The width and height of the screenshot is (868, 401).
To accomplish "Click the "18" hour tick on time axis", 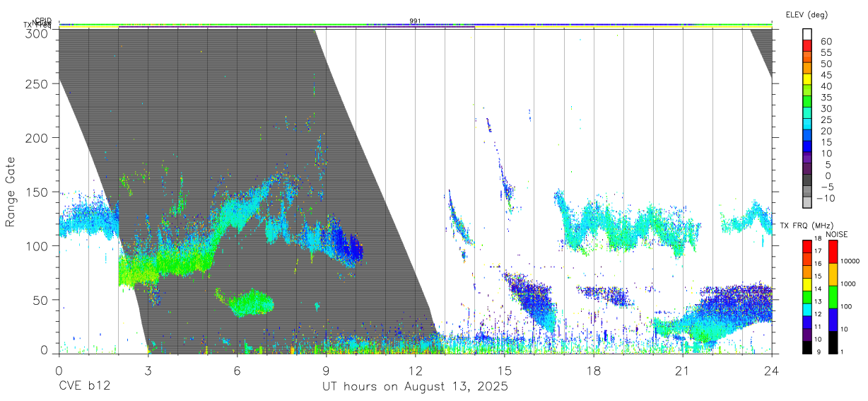I will coord(593,369).
